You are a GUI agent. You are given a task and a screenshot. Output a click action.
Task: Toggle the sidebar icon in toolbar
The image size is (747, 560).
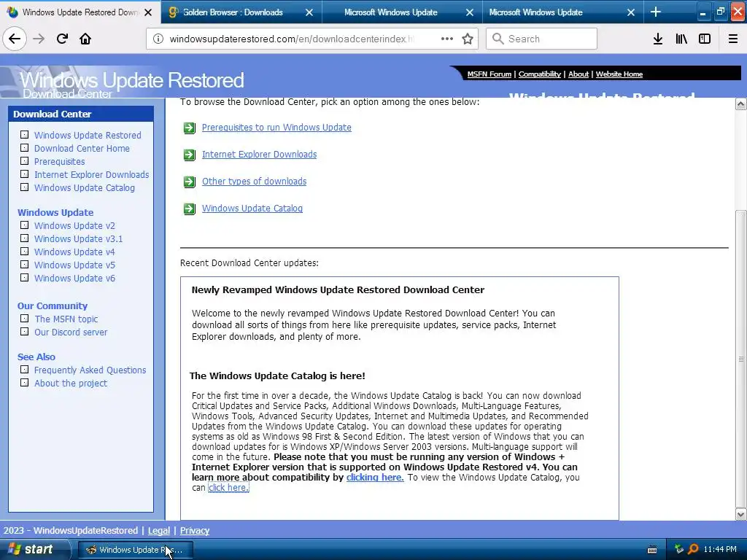[x=705, y=39]
